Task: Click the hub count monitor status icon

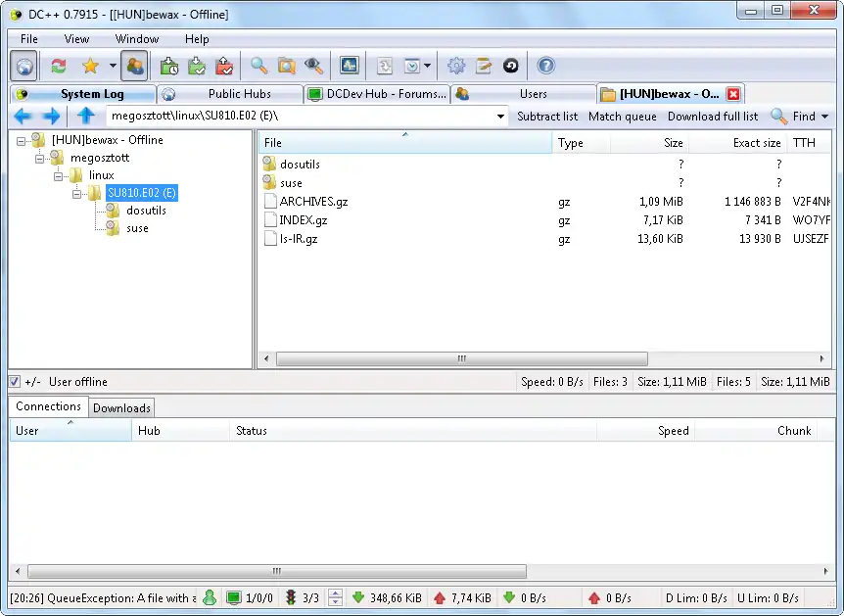Action: tap(234, 597)
